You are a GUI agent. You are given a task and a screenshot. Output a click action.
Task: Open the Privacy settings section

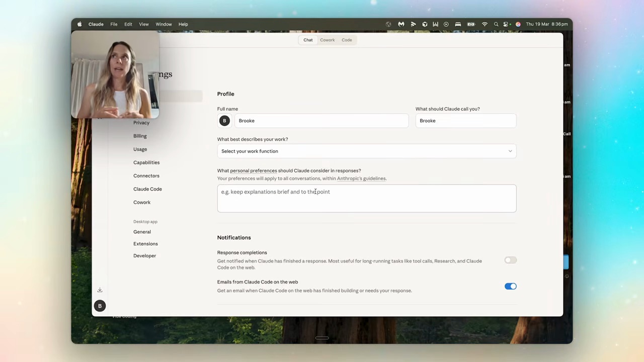coord(141,123)
